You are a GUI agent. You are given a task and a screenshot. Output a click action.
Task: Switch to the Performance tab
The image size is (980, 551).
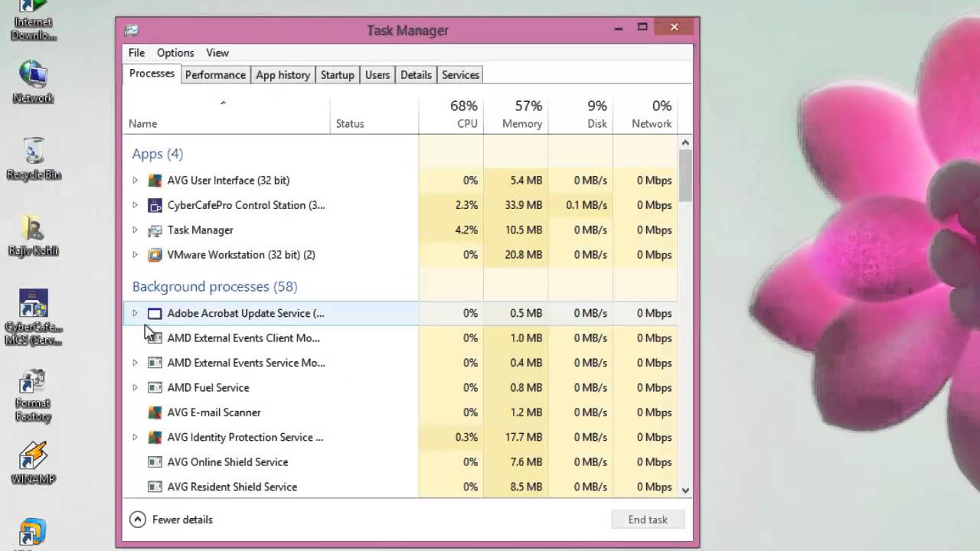(x=215, y=75)
